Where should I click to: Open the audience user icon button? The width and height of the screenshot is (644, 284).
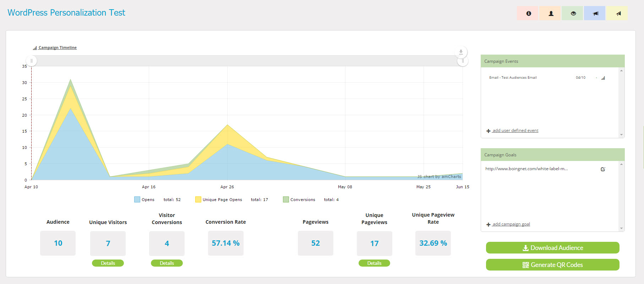[550, 13]
